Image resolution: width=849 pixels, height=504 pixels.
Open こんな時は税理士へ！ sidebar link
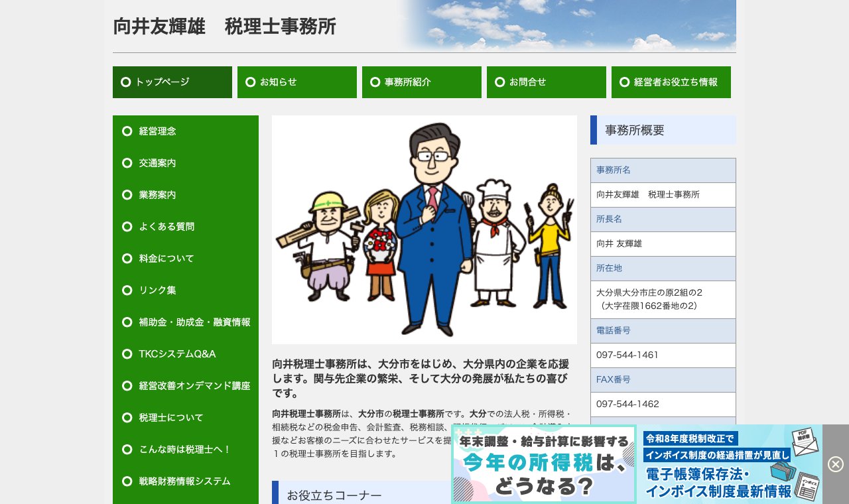[x=186, y=450]
